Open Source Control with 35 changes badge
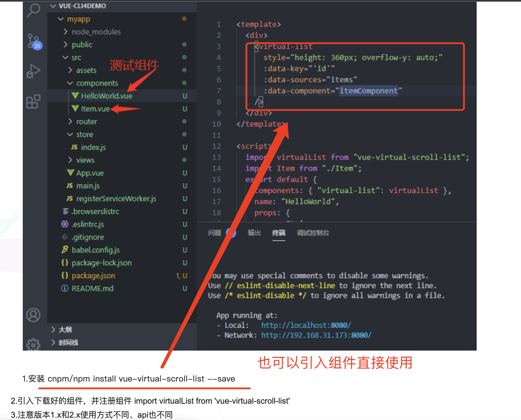This screenshot has width=521, height=420. (34, 41)
